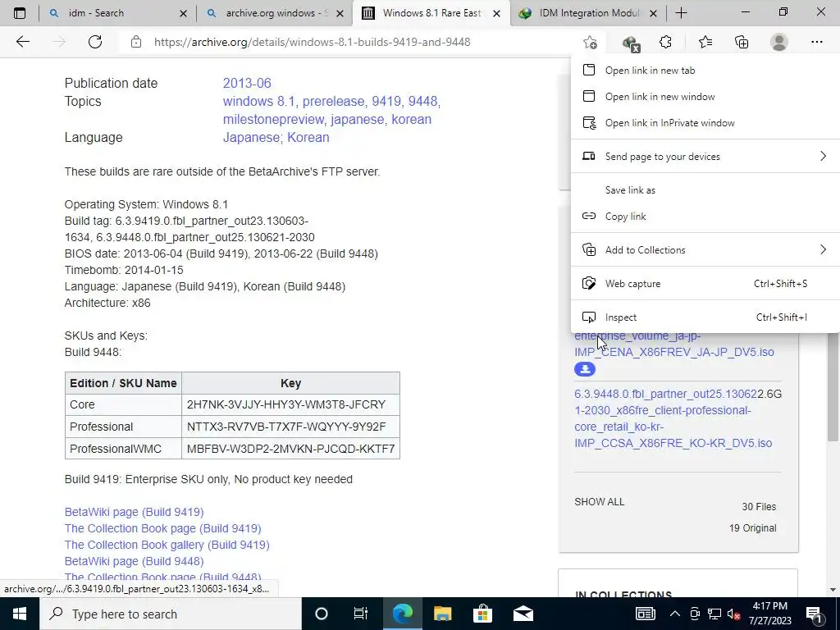Open the Mail app from taskbar
This screenshot has width=840, height=630.
point(523,614)
